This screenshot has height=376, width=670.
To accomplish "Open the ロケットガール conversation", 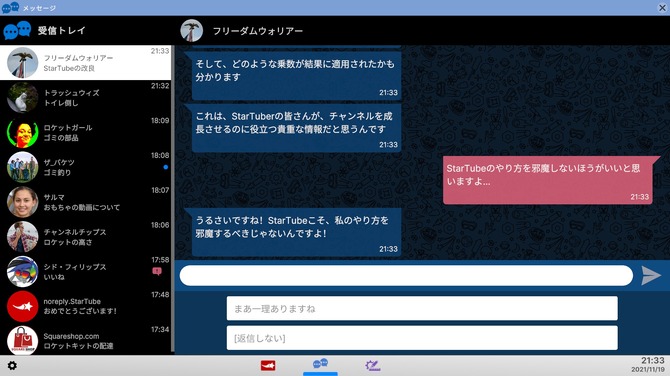I will (85, 132).
